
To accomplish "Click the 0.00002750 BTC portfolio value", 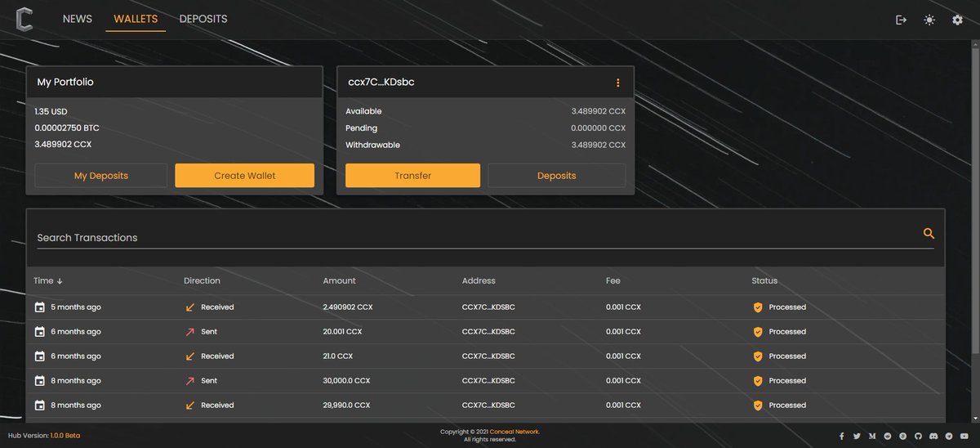I will point(67,128).
